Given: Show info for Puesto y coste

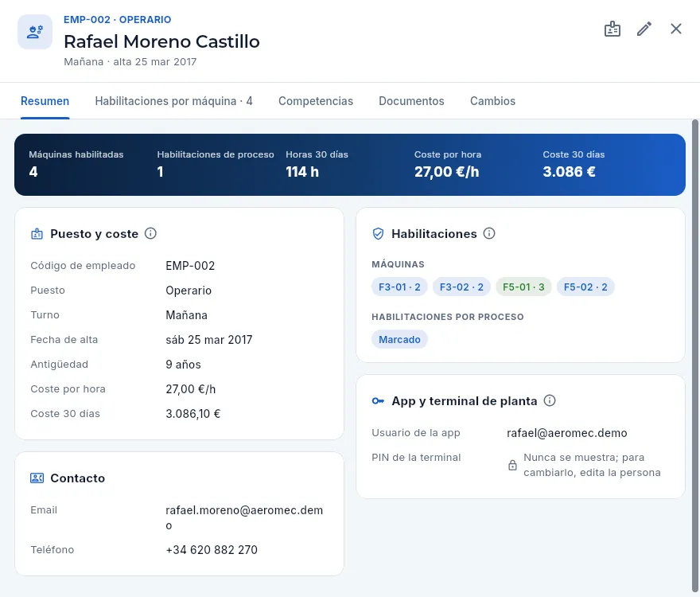Looking at the screenshot, I should [150, 234].
